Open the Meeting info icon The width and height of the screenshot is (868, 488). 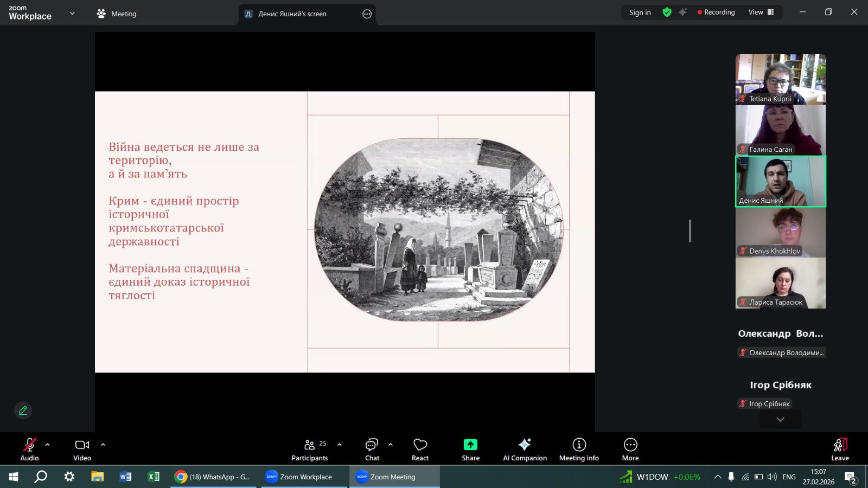[579, 445]
